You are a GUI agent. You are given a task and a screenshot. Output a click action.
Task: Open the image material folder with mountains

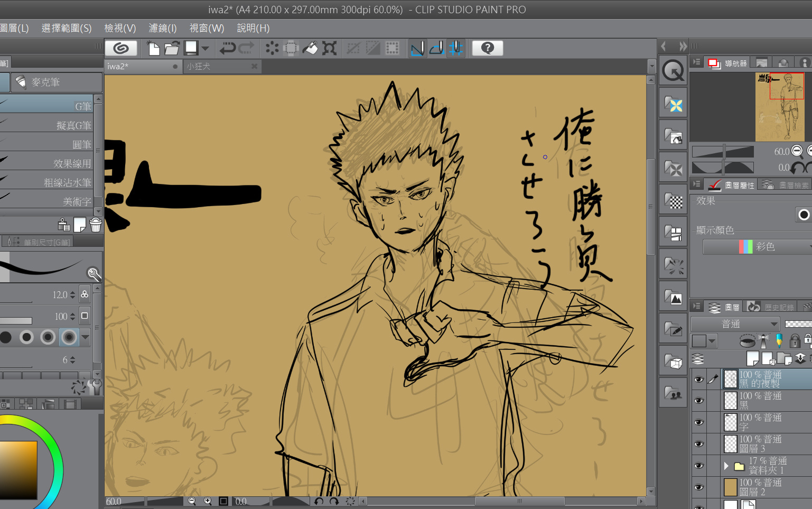point(673,297)
